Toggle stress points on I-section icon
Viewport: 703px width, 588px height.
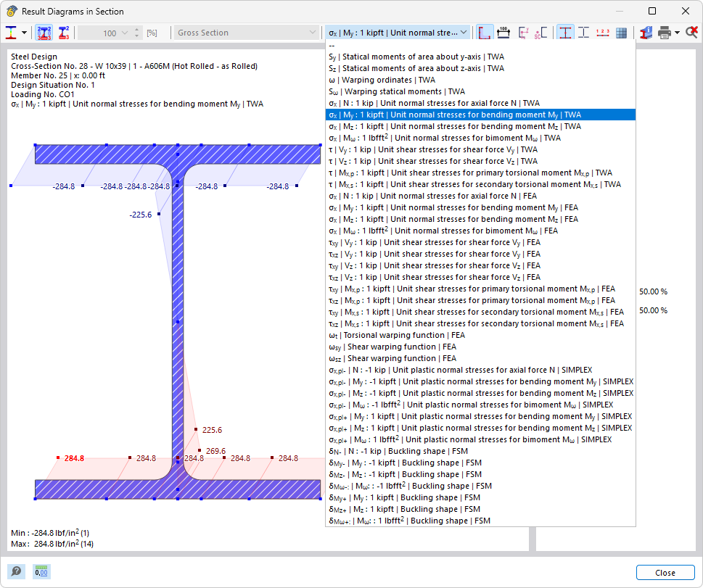pos(565,33)
